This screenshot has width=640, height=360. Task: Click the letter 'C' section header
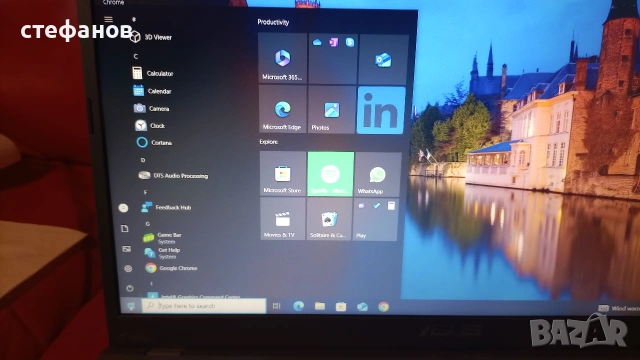[x=136, y=56]
